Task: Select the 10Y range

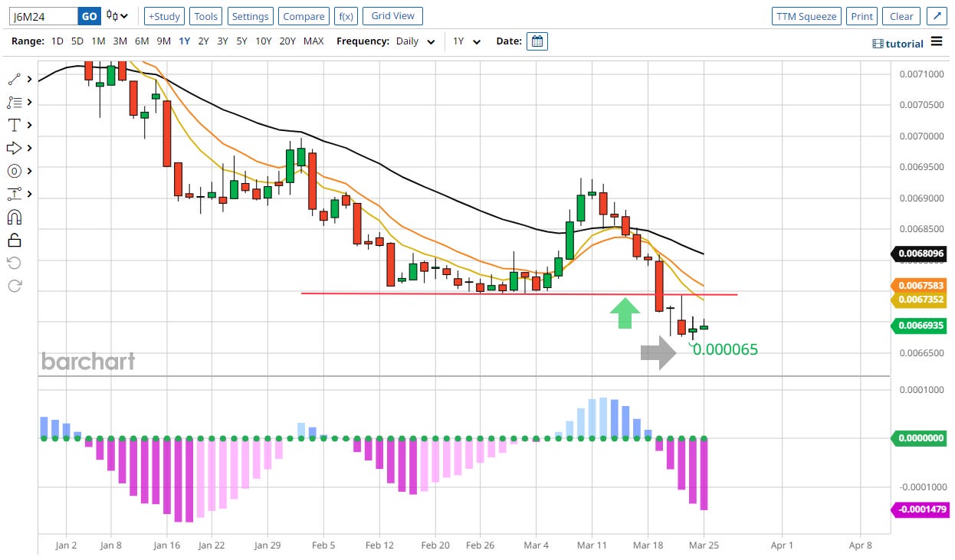Action: click(x=263, y=41)
